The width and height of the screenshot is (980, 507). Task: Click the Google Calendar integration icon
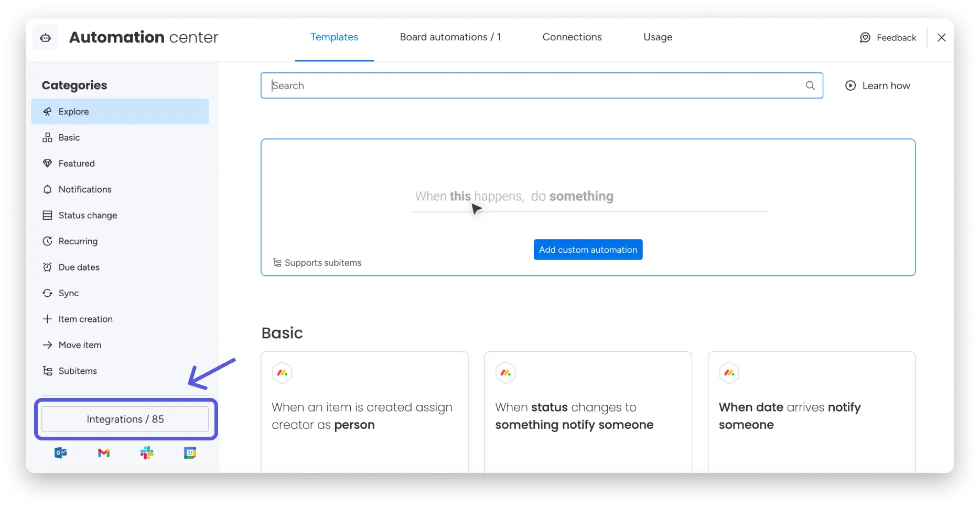[190, 453]
